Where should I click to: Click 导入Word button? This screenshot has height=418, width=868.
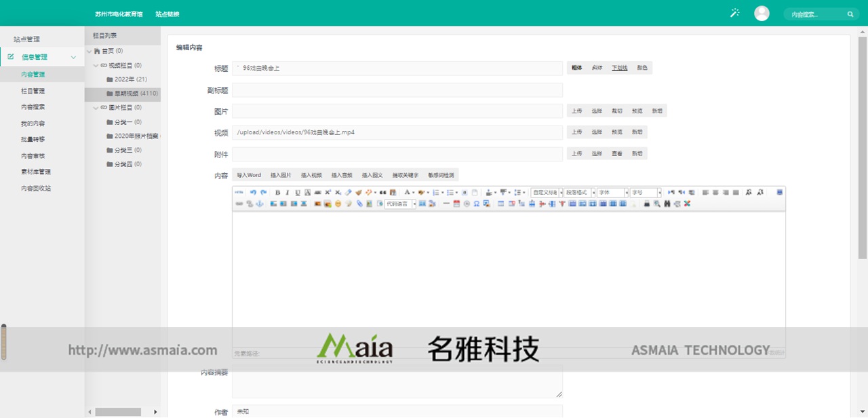[x=249, y=175]
